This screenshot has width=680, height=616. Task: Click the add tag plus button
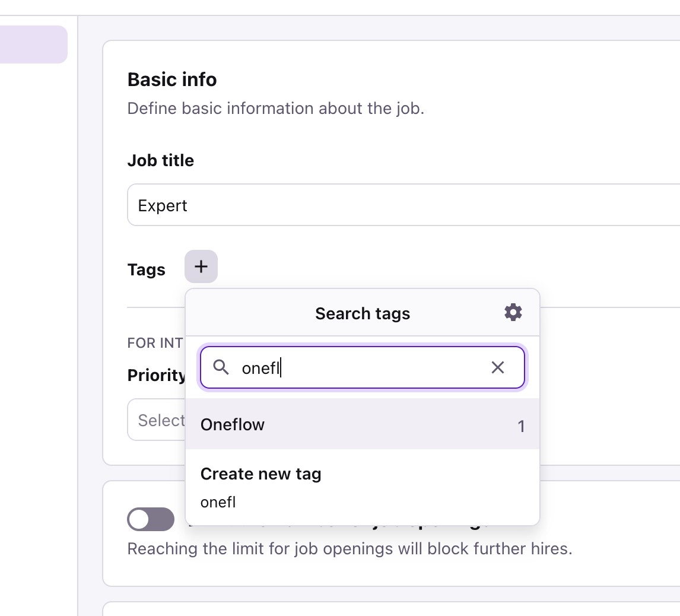point(201,266)
